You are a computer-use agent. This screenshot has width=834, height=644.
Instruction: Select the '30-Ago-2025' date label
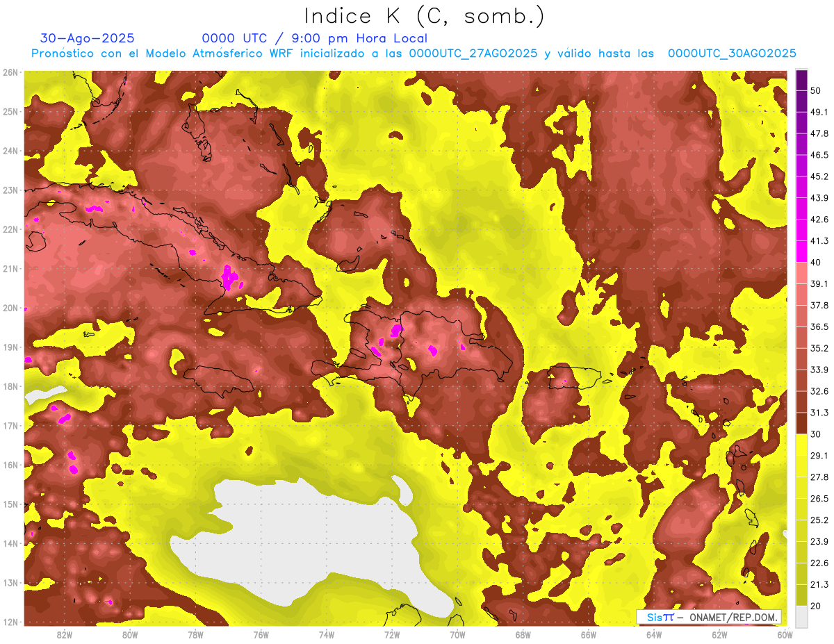[x=88, y=38]
